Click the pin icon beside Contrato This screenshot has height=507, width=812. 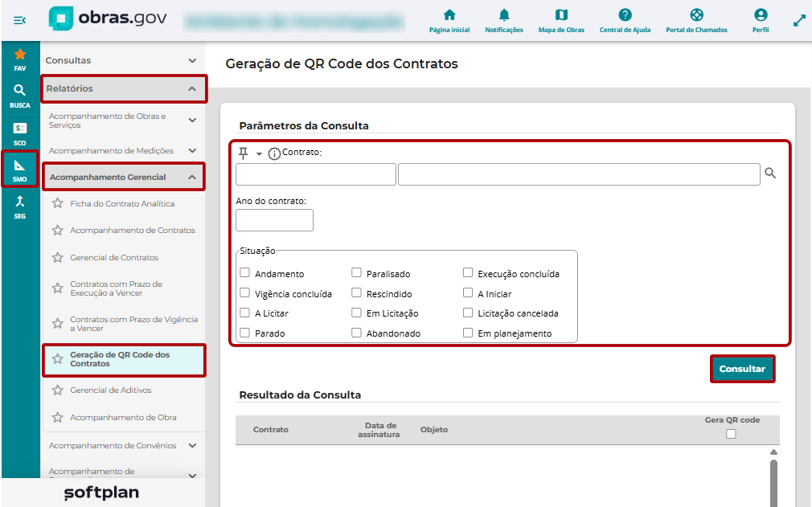(x=243, y=153)
